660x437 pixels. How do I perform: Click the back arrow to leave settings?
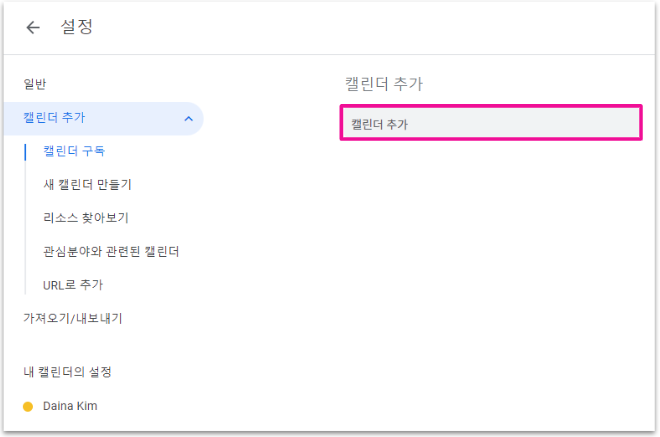(x=33, y=28)
